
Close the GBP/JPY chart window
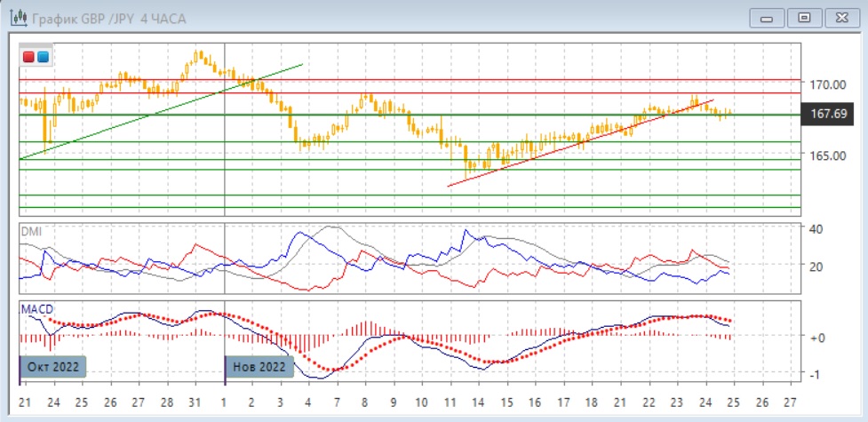point(840,18)
